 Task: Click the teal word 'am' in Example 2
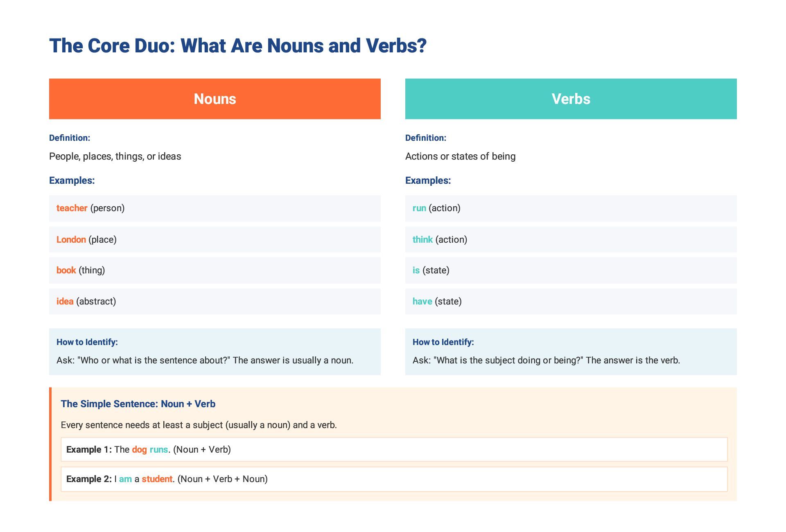click(125, 479)
